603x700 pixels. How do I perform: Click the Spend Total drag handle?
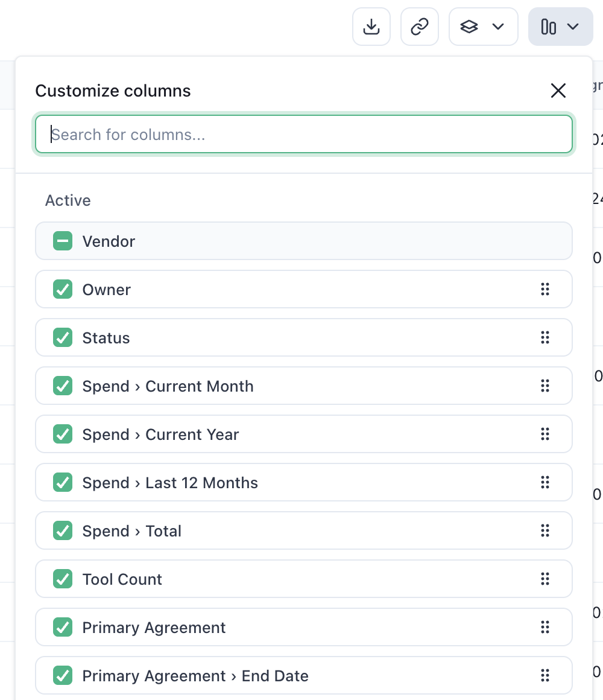click(545, 531)
